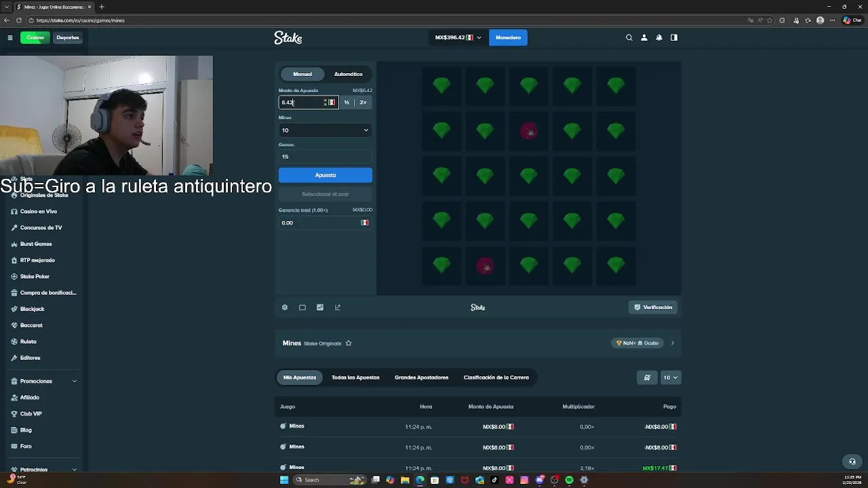This screenshot has width=868, height=488.
Task: Open Club VIP in the sidebar
Action: pos(31,413)
